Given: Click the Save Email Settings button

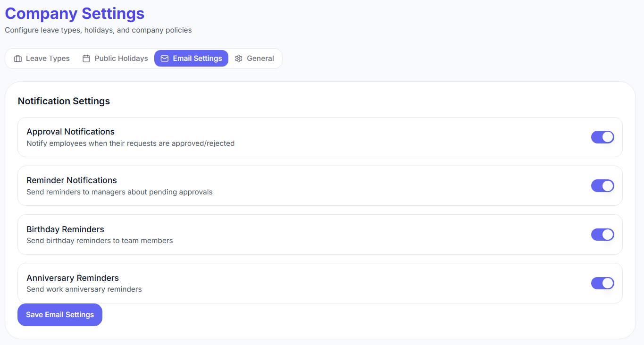Looking at the screenshot, I should point(59,314).
